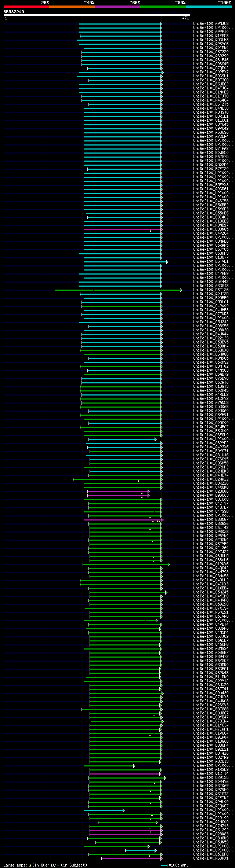Pick the UniRef100_C4PZC4 label
235x868 pixels.
tap(211, 233)
